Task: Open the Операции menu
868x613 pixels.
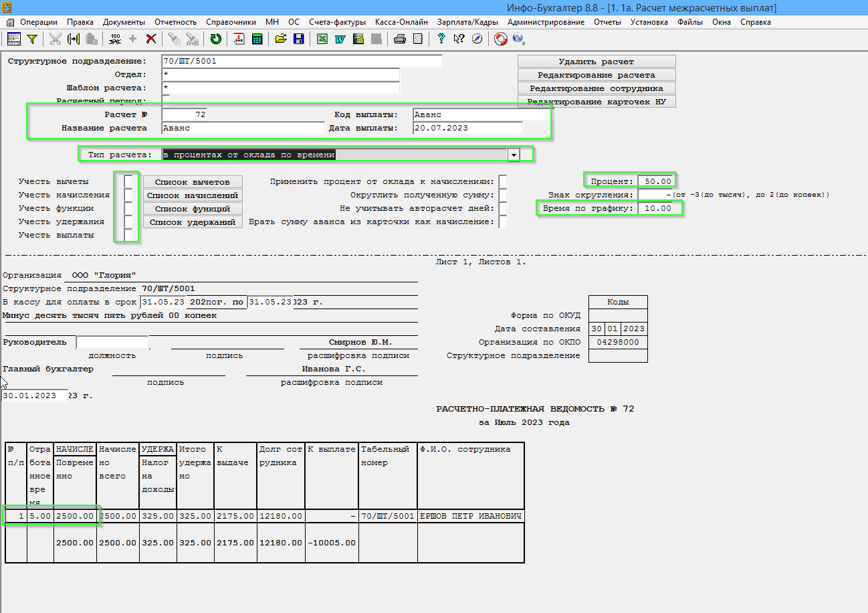Action: pyautogui.click(x=39, y=22)
